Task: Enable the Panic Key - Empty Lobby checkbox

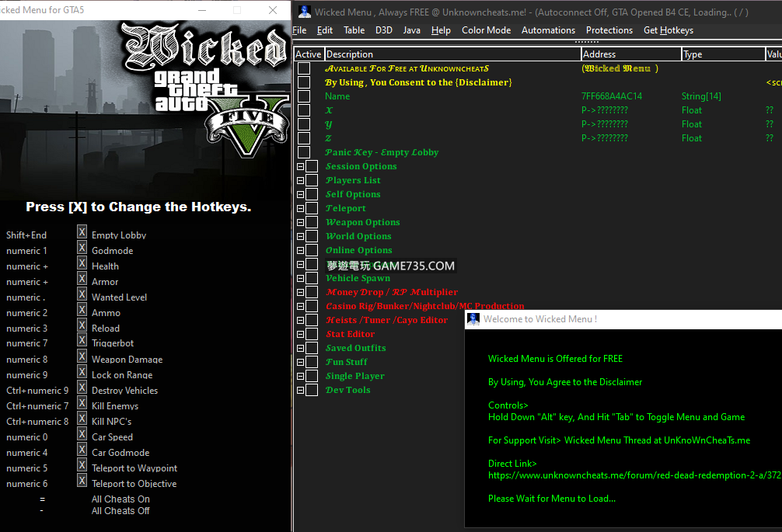Action: pyautogui.click(x=304, y=152)
